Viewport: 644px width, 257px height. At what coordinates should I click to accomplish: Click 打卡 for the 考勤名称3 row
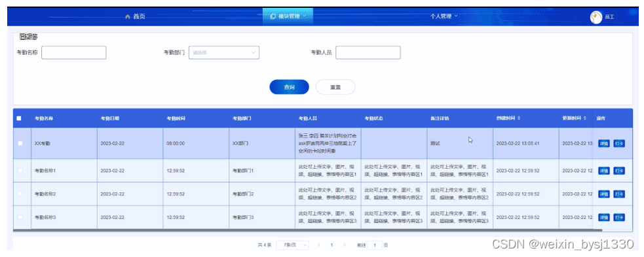(619, 217)
